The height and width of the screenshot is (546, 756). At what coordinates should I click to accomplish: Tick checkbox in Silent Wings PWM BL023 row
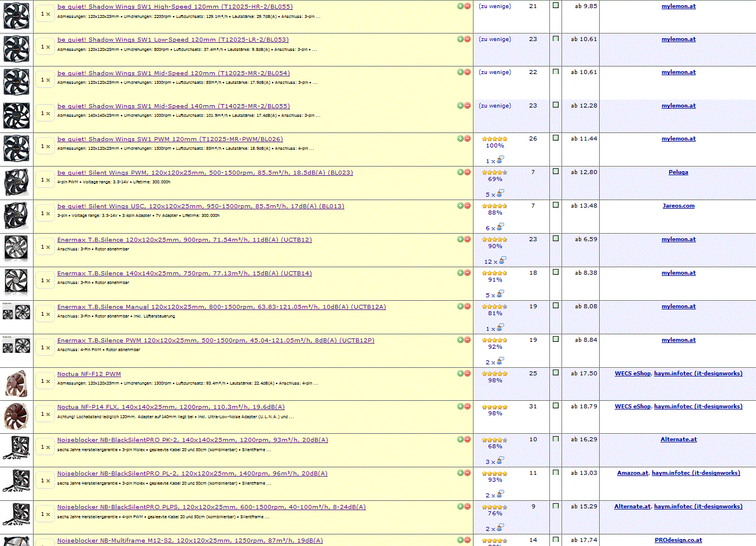[x=556, y=172]
